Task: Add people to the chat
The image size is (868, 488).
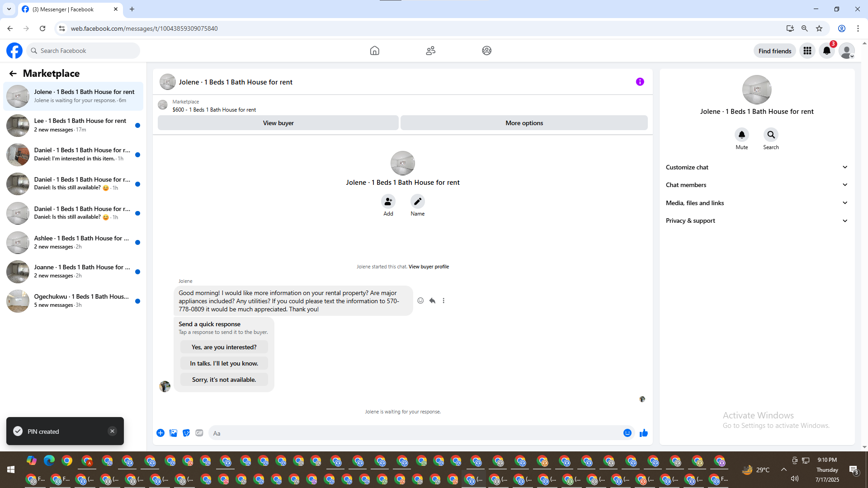Action: (x=388, y=201)
